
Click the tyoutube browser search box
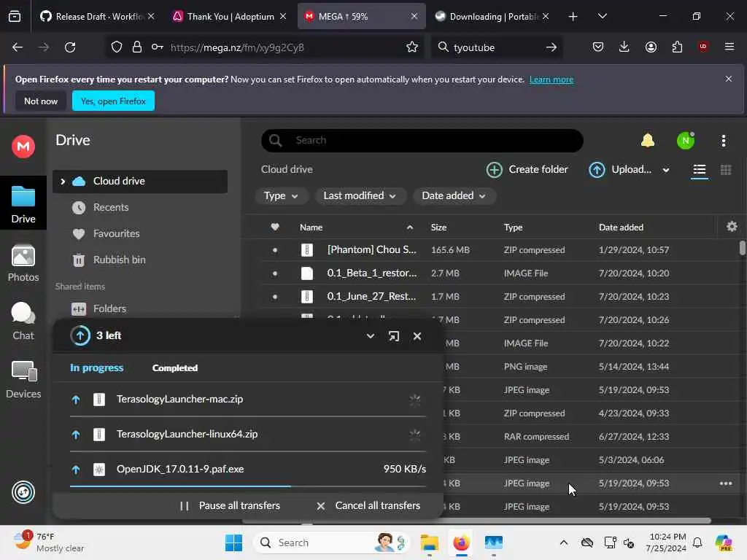[497, 47]
